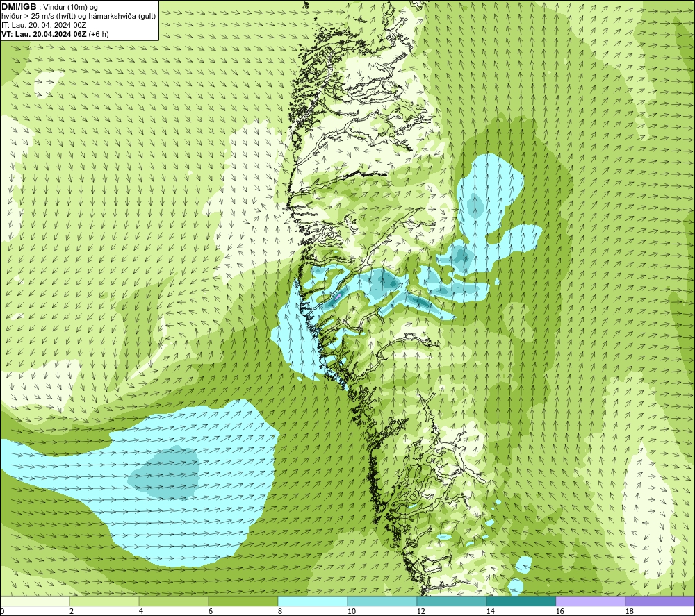Click the legend scale label "8"
Image resolution: width=695 pixels, height=616 pixels.
280,612
